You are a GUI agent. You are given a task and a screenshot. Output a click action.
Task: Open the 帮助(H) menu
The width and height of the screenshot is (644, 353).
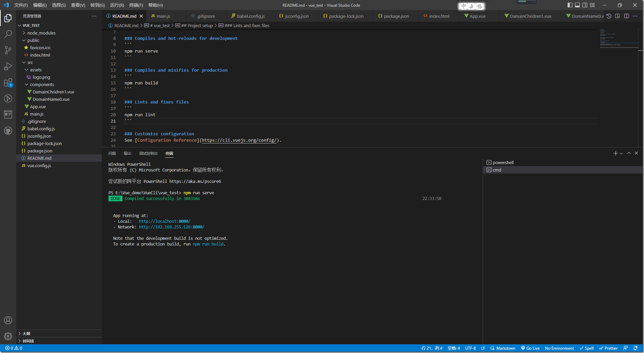pyautogui.click(x=155, y=5)
